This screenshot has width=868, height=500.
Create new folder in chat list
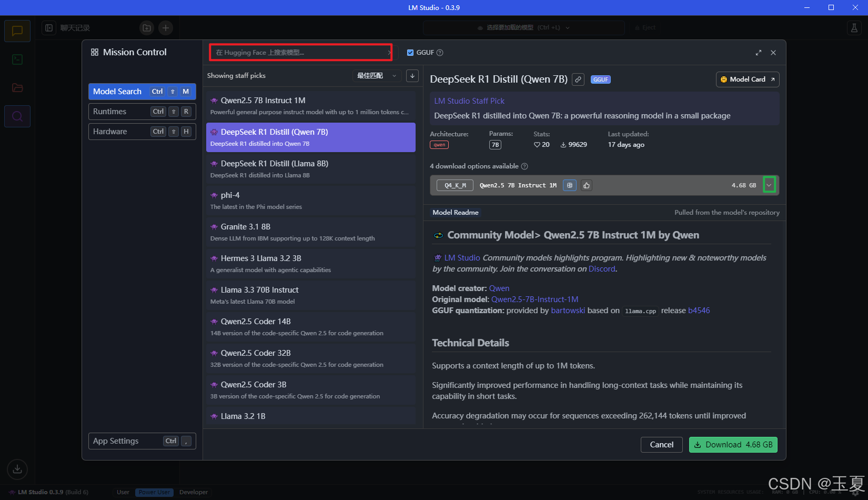coord(147,28)
